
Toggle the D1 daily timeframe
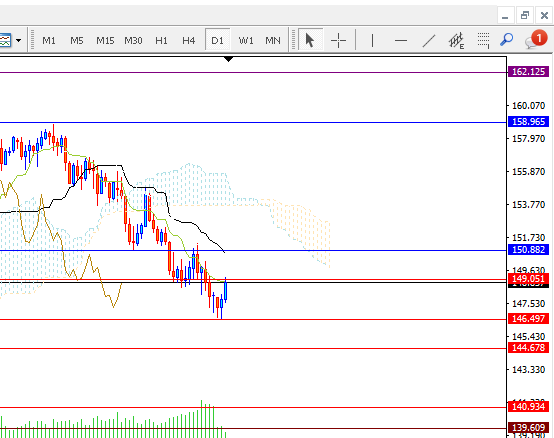pyautogui.click(x=217, y=40)
